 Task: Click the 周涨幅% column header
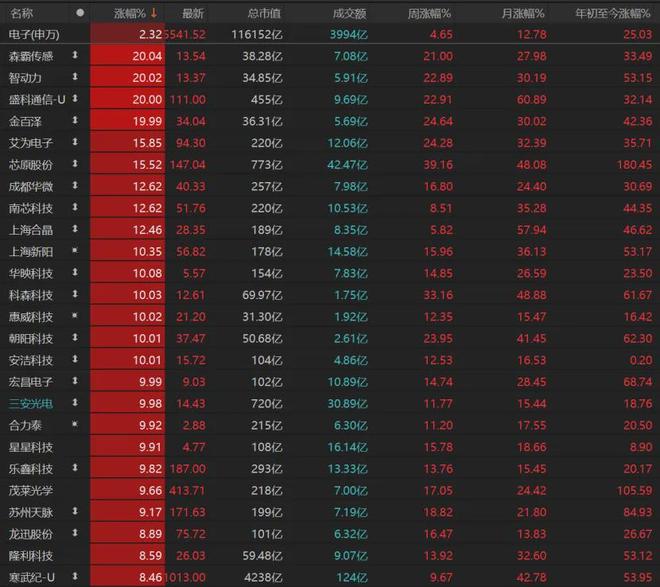(429, 13)
